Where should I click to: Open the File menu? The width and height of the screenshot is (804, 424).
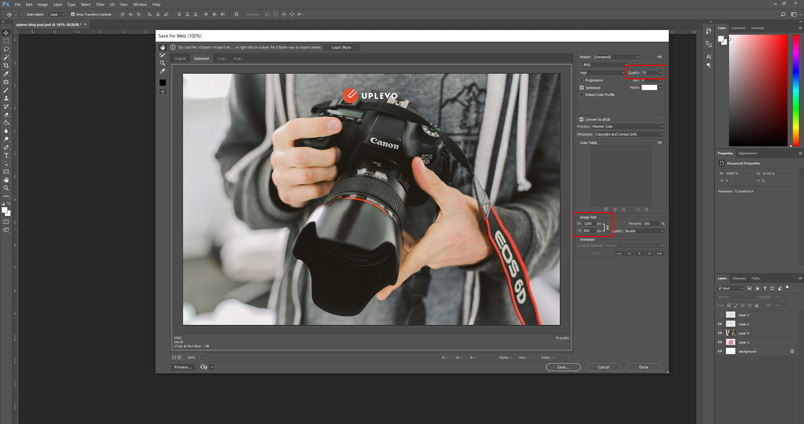pos(17,4)
